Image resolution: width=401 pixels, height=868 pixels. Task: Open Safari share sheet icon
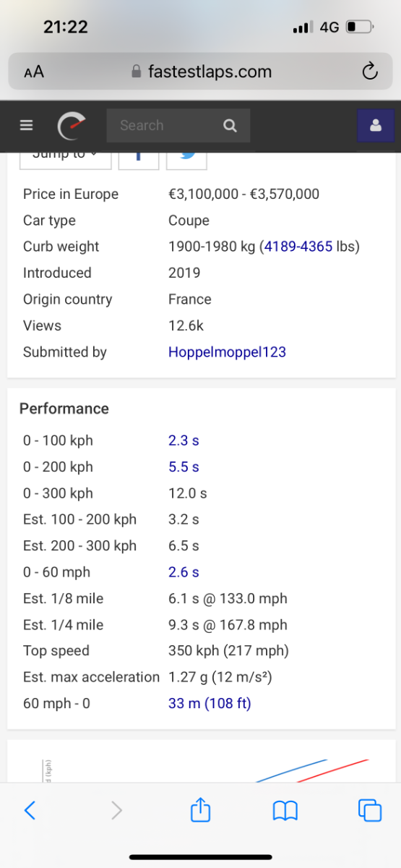(200, 809)
